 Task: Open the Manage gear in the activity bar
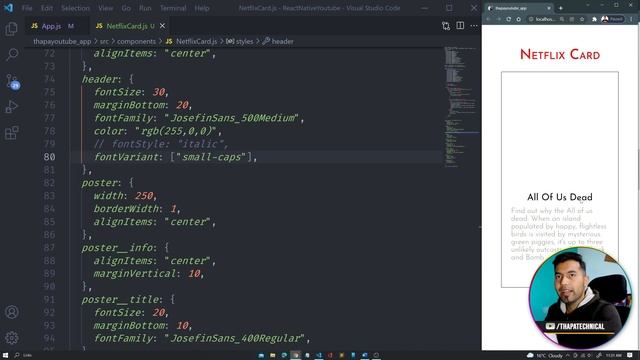point(11,338)
